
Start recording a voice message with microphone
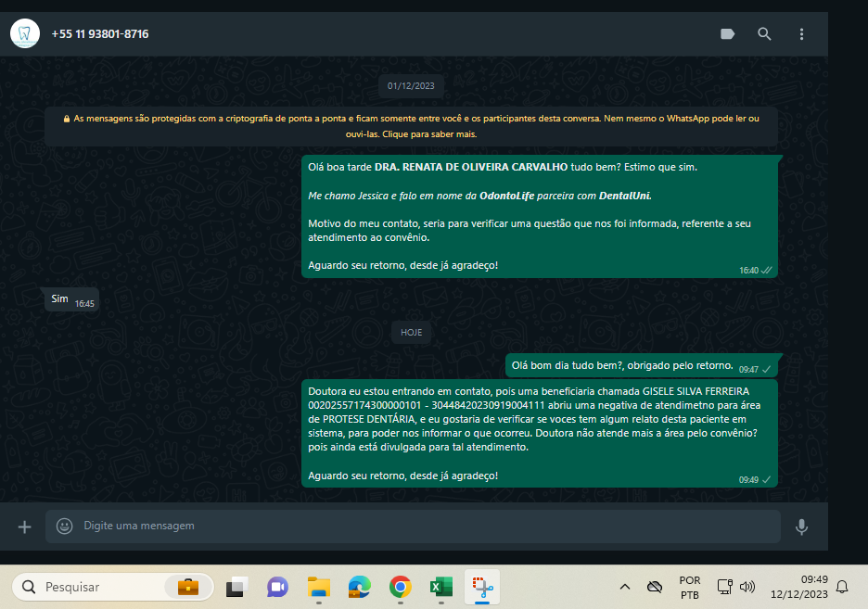click(801, 527)
